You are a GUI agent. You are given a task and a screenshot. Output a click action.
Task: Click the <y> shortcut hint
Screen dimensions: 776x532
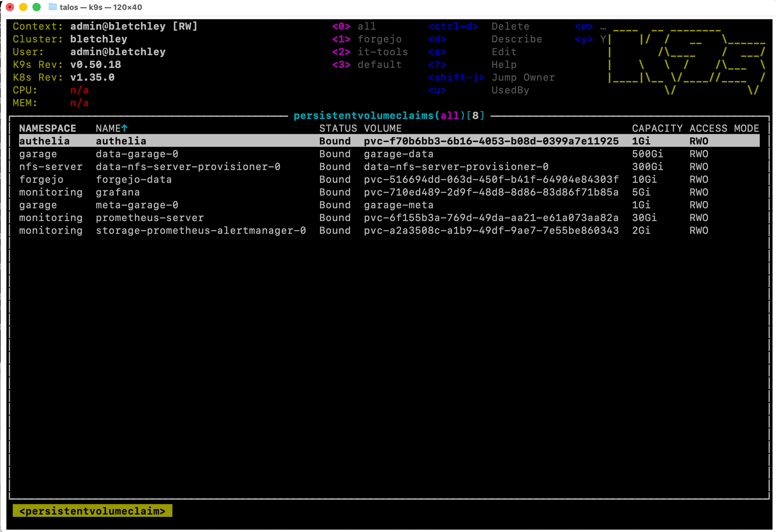[x=590, y=39]
